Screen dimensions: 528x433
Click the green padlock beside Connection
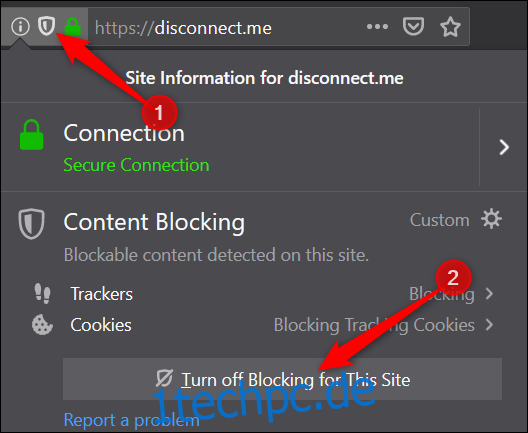pyautogui.click(x=31, y=135)
